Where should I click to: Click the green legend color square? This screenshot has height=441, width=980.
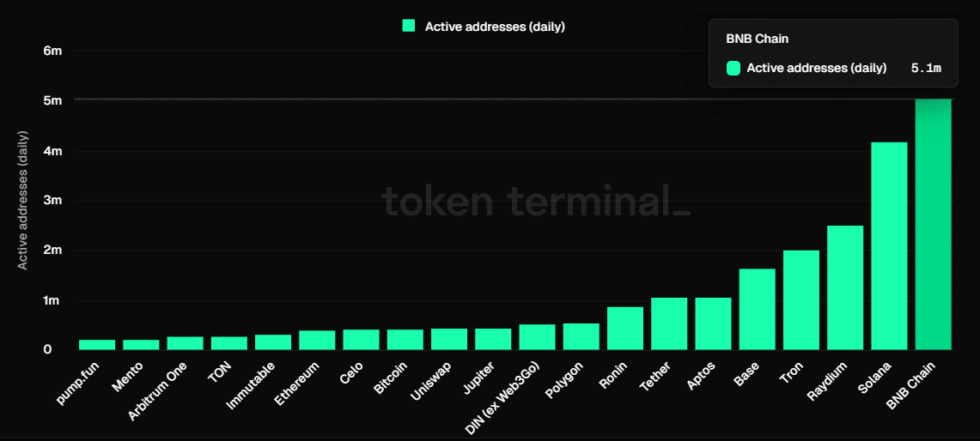point(409,27)
